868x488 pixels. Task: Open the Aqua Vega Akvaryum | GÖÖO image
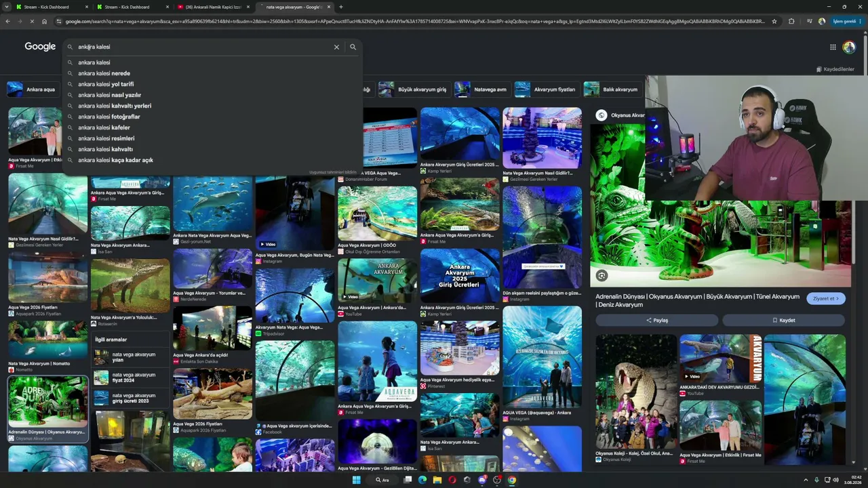pyautogui.click(x=377, y=213)
